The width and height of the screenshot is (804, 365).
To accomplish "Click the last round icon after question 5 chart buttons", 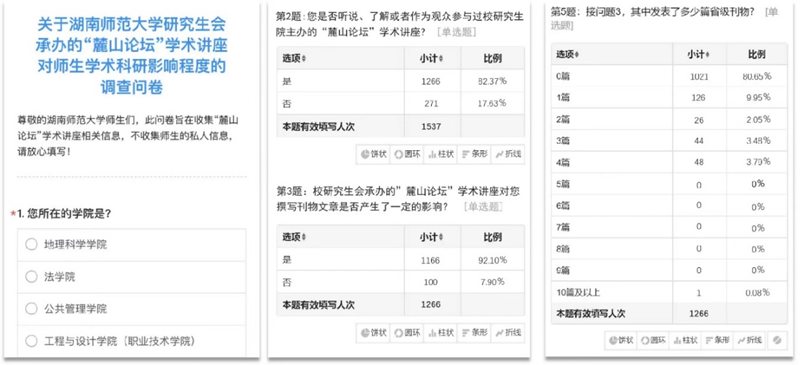I will (777, 340).
